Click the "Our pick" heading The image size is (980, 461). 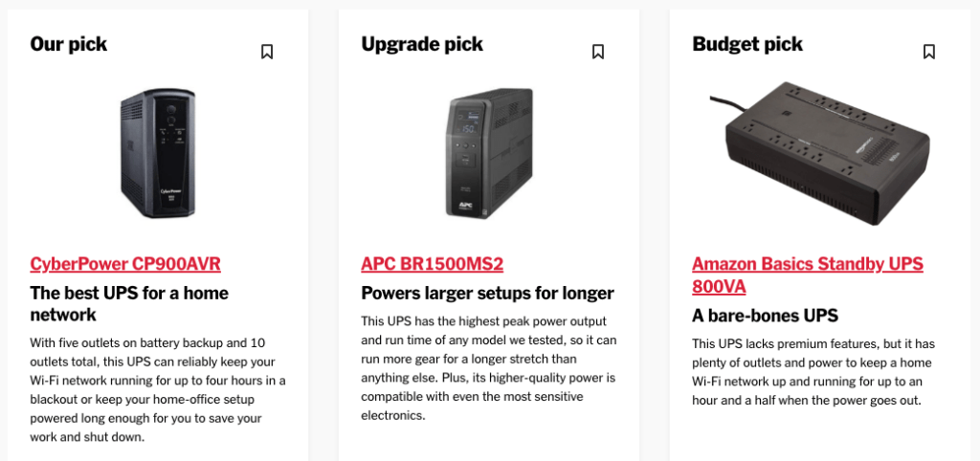69,44
